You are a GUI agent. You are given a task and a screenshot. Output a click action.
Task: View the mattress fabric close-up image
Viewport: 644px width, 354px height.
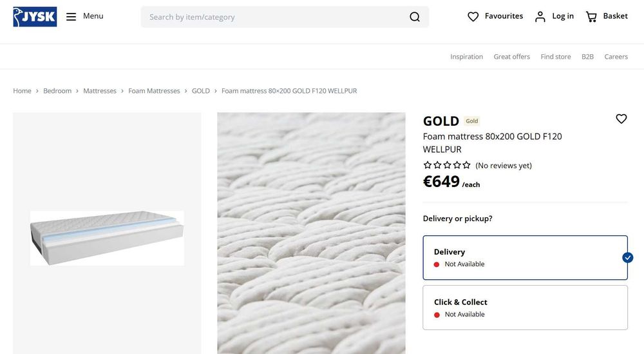pyautogui.click(x=311, y=233)
